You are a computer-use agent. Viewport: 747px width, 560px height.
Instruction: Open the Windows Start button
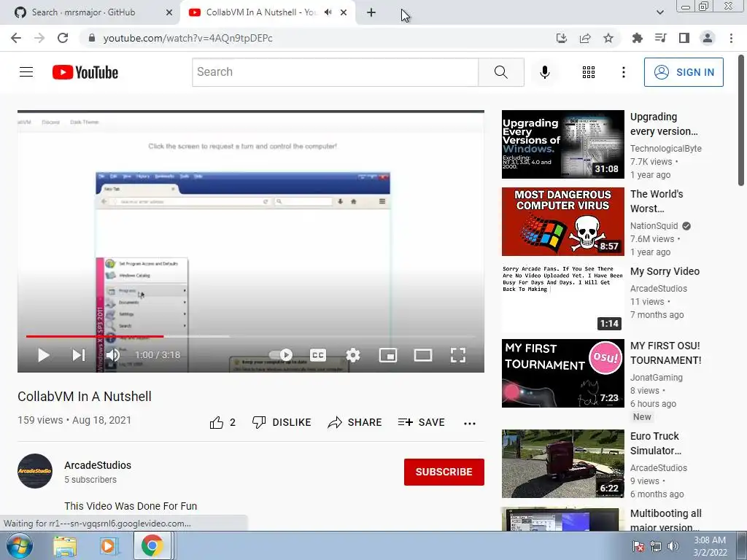point(20,545)
